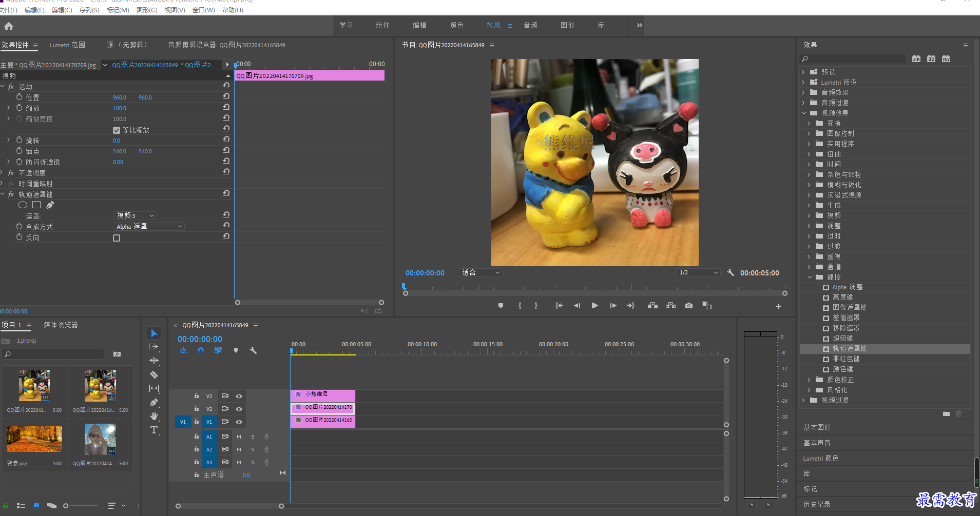The image size is (980, 516).
Task: Collapse the Keying folder
Action: (810, 277)
